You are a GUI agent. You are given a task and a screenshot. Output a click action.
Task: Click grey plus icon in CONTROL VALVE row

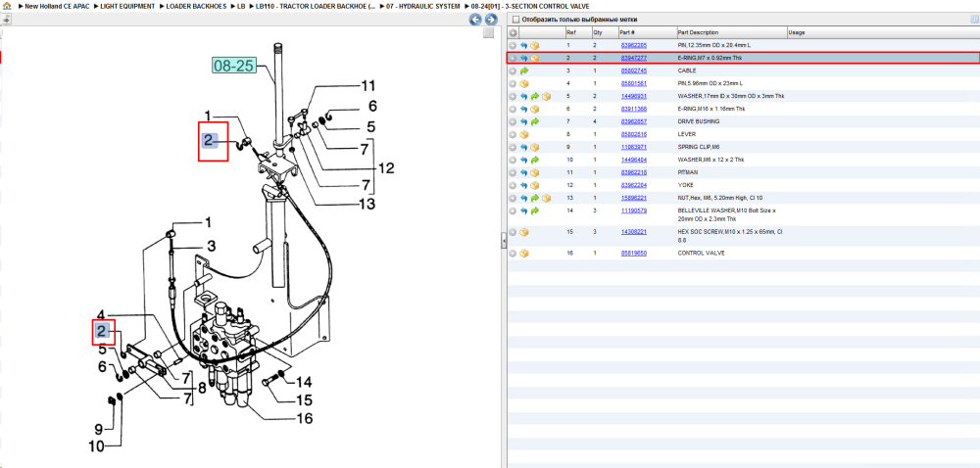click(513, 254)
